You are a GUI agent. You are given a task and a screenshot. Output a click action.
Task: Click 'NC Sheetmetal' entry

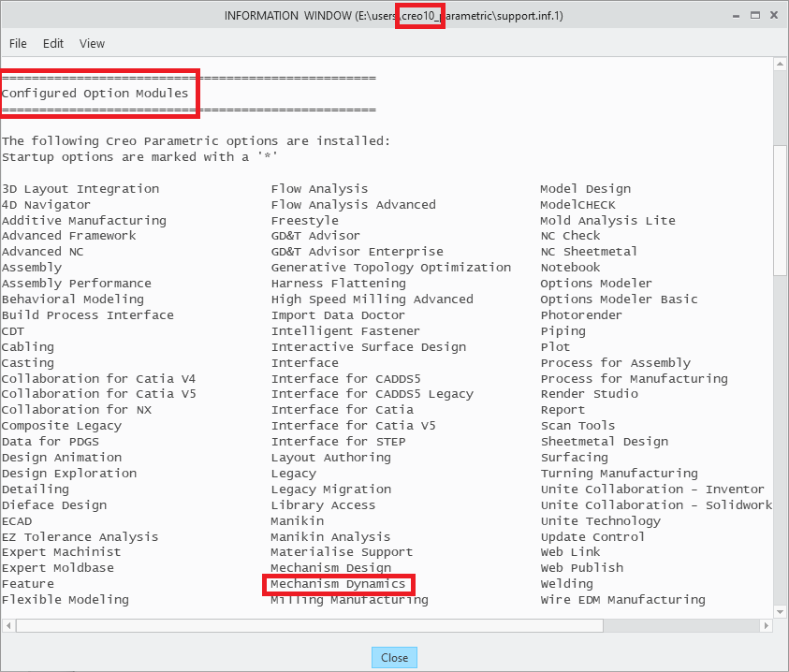click(x=589, y=252)
